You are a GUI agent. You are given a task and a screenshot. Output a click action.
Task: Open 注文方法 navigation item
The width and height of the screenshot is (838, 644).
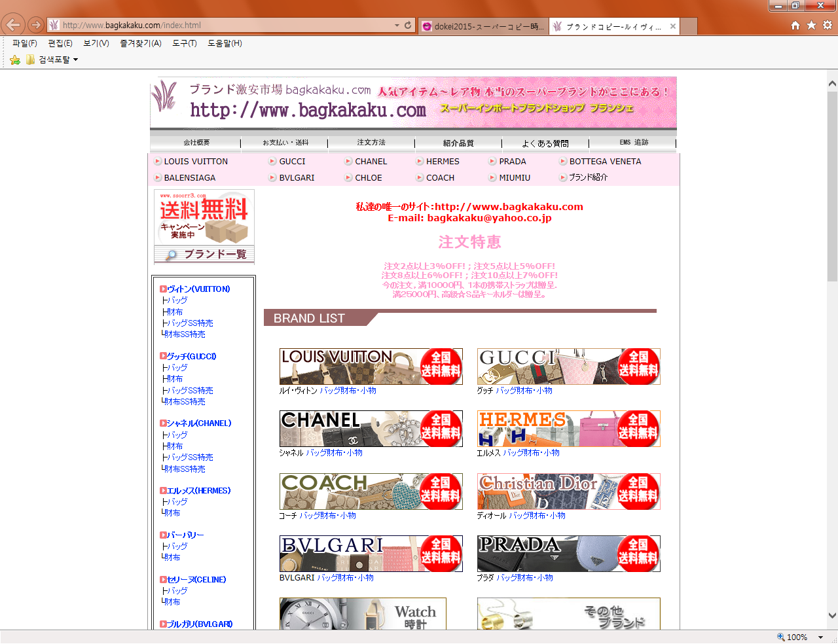[x=371, y=142]
